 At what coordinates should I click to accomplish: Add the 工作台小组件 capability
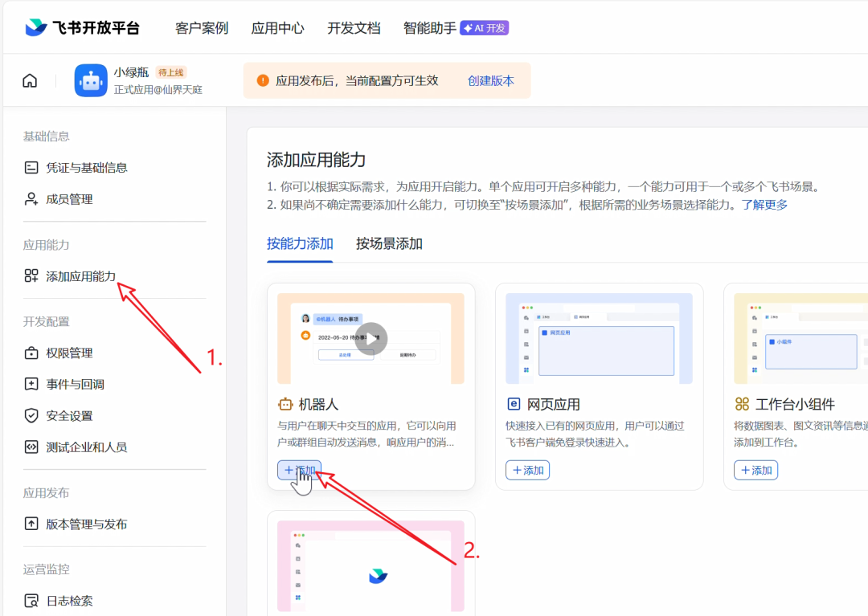coord(755,470)
